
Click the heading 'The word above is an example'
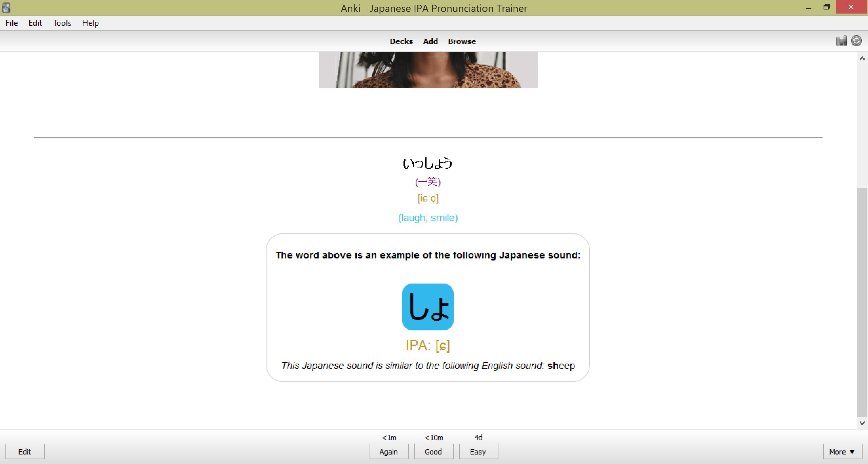[x=428, y=255]
